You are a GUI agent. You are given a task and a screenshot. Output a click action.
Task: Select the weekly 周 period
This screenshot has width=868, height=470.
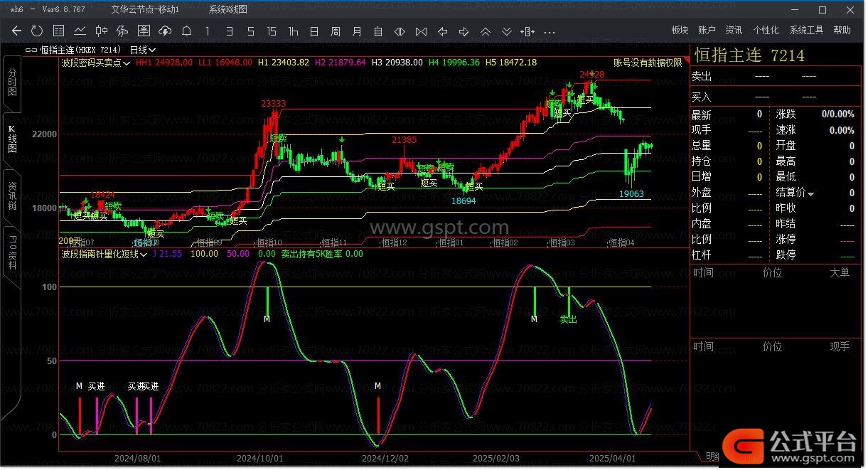[x=336, y=31]
